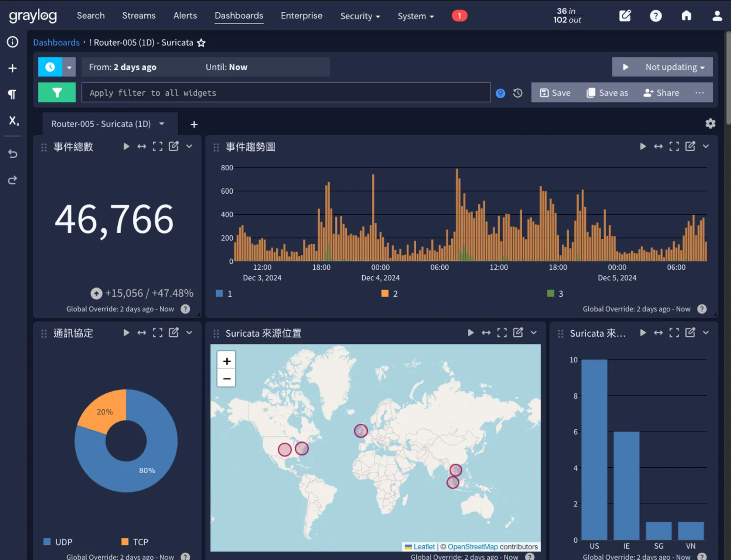The image size is (731, 560).
Task: Stretch the 通訊協定 widget width
Action: pyautogui.click(x=142, y=333)
